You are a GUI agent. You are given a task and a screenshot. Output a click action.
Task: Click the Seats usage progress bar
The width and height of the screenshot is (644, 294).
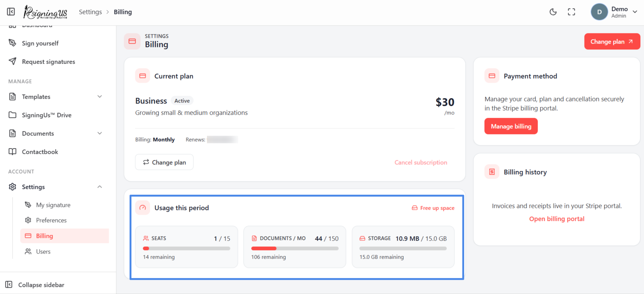[187, 248]
